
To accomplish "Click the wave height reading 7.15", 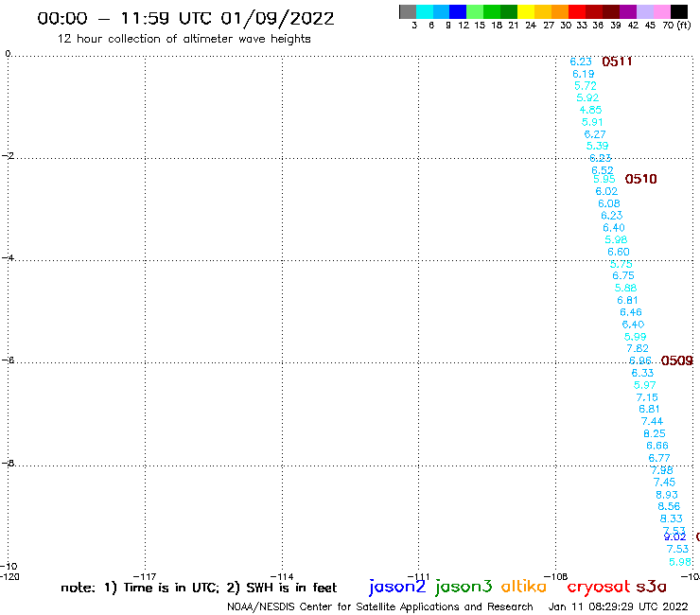I will pyautogui.click(x=647, y=397).
